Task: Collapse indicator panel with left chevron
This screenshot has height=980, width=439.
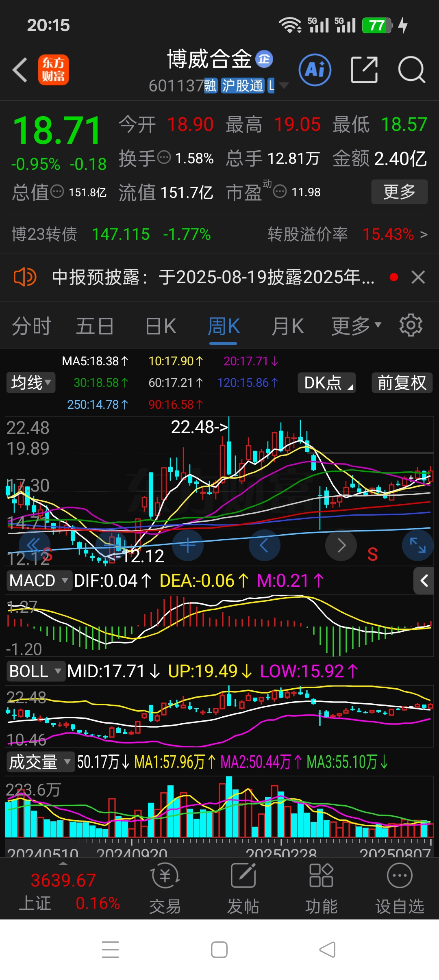Action: point(424,581)
